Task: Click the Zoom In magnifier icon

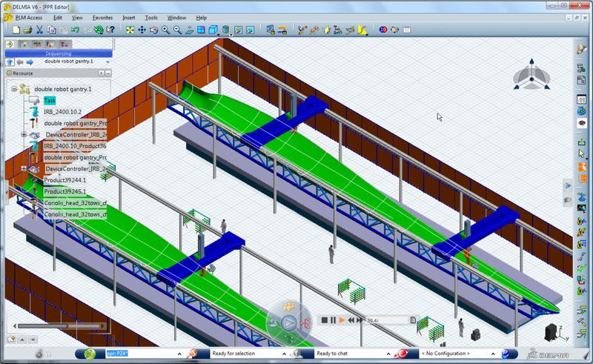Action: [x=165, y=30]
